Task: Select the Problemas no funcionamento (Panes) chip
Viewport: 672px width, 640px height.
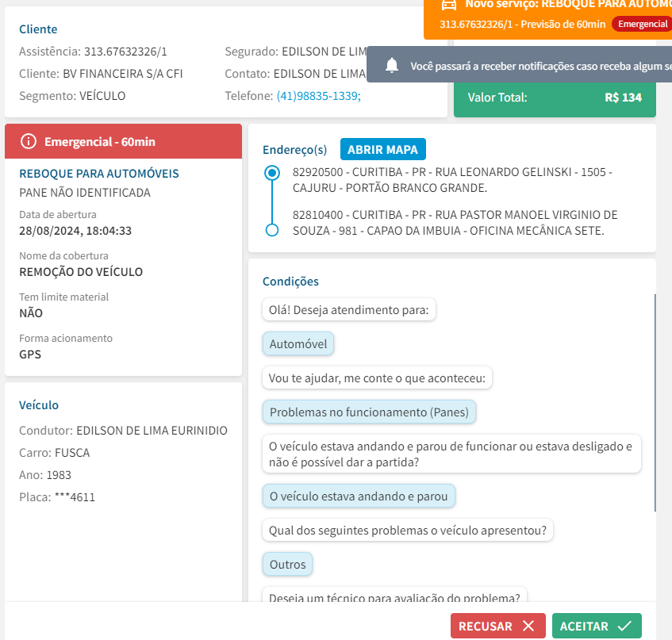Action: coord(369,412)
